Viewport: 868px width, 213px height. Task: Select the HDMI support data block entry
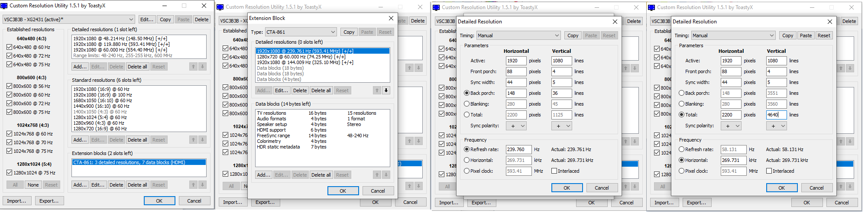coord(271,130)
